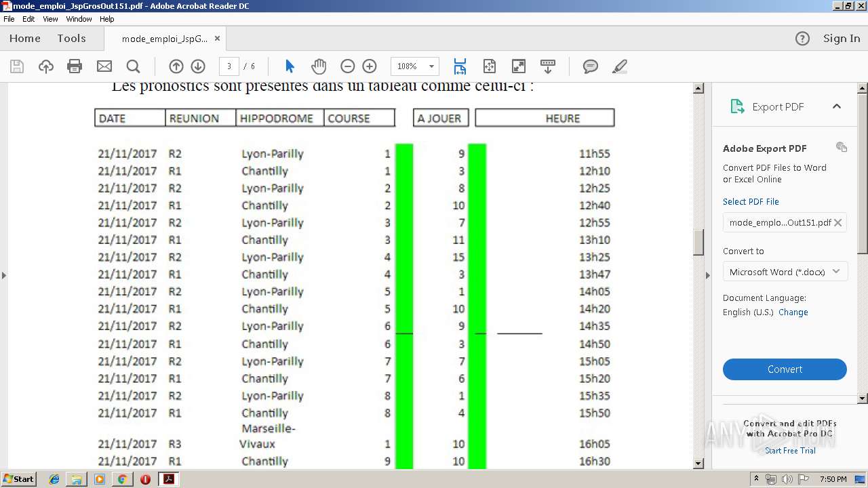Viewport: 868px width, 488px height.
Task: Go to previous page arrow icon
Action: pos(176,66)
